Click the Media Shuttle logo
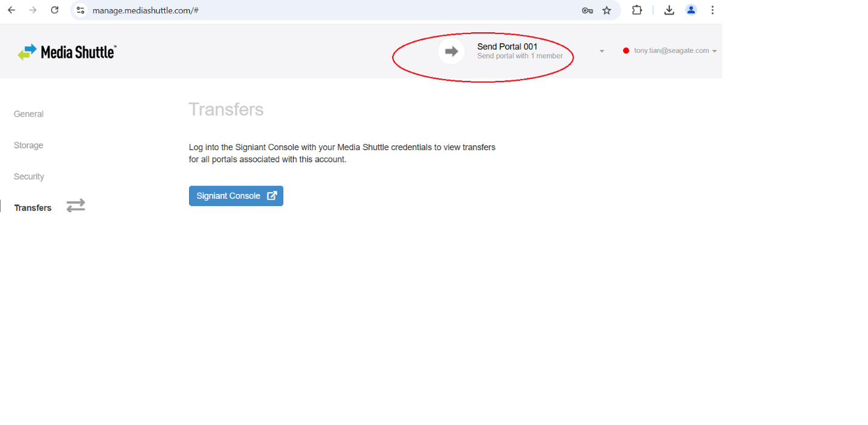 [x=67, y=52]
